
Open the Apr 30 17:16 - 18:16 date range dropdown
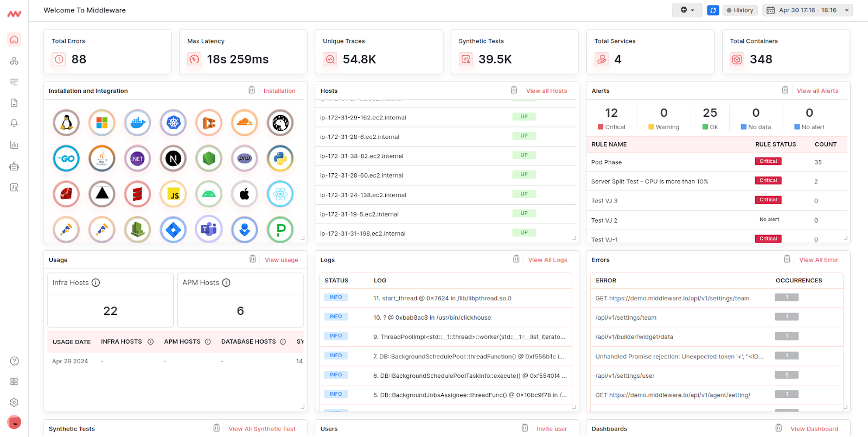click(x=807, y=10)
